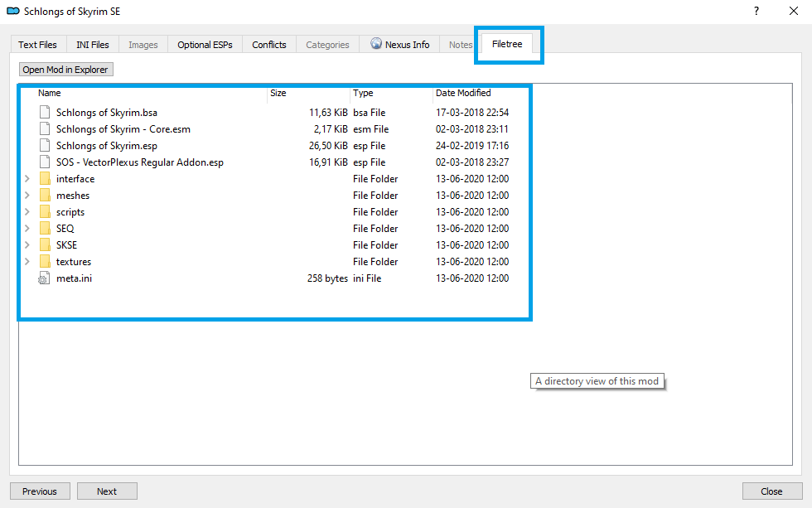Click the 11,63 KiB size value
This screenshot has width=812, height=508.
(328, 113)
